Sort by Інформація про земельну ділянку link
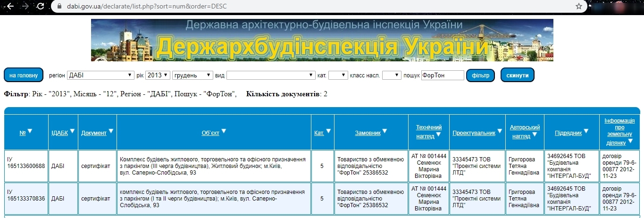 [x=619, y=131]
